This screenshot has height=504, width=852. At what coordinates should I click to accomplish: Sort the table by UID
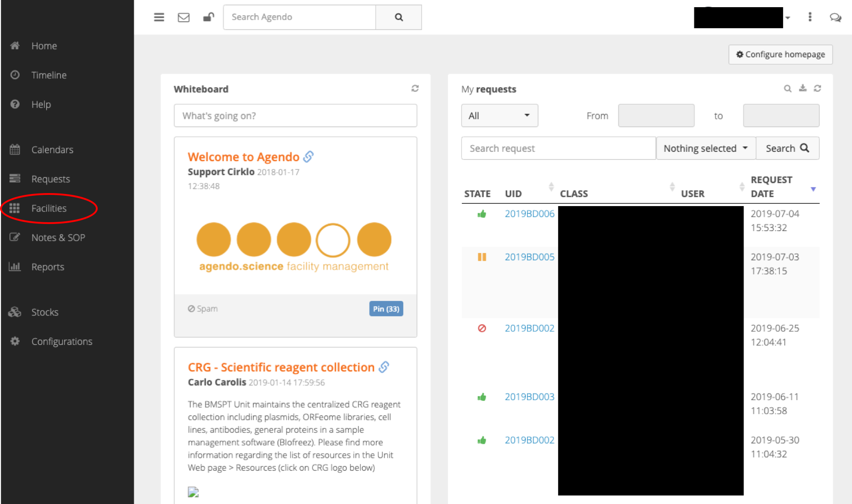pyautogui.click(x=551, y=187)
